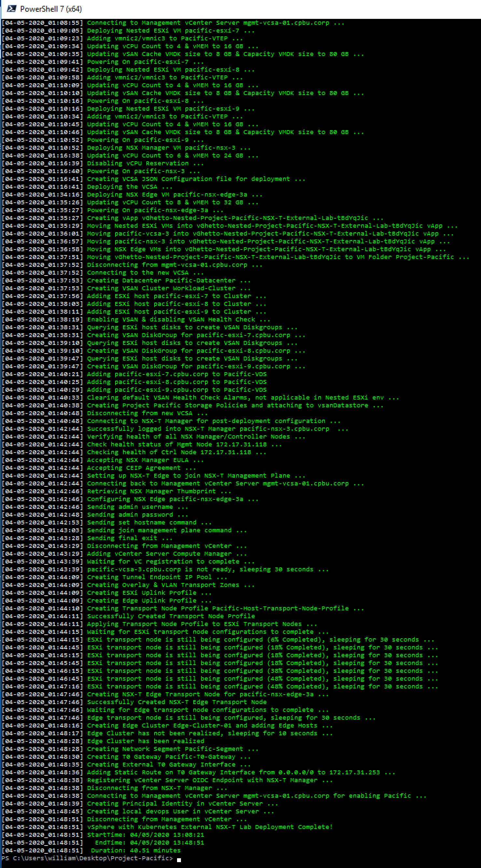Click 'Clearing default VSAN Health Check Alarms' line

click(x=200, y=398)
